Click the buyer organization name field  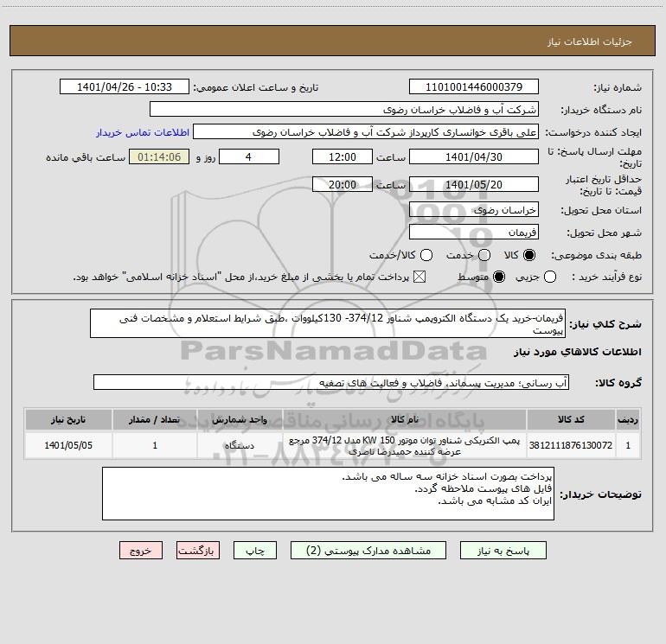(344, 109)
